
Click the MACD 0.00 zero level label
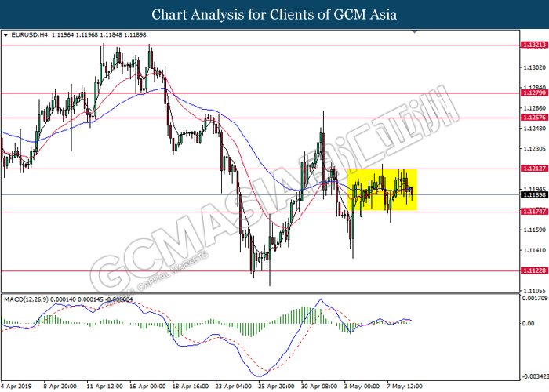[x=529, y=323]
